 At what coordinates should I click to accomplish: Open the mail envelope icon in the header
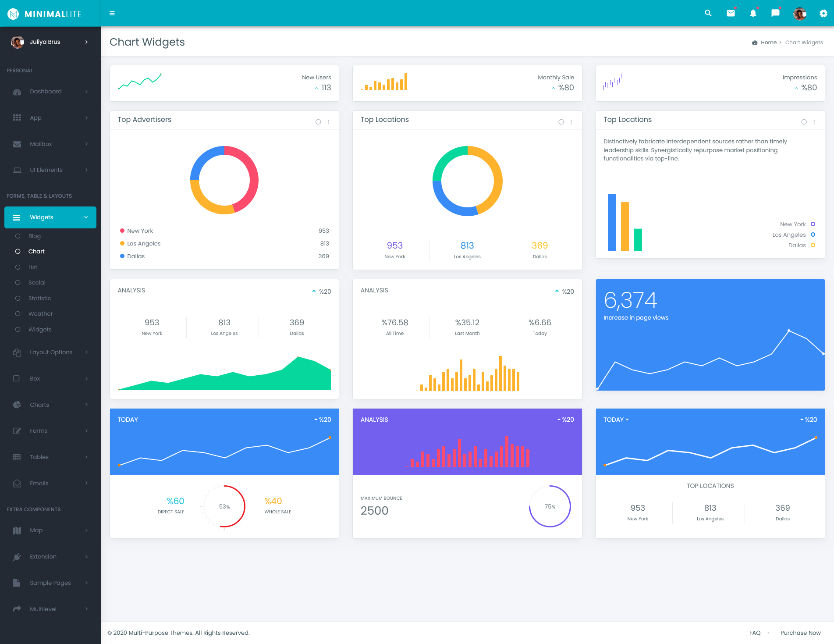click(x=731, y=13)
